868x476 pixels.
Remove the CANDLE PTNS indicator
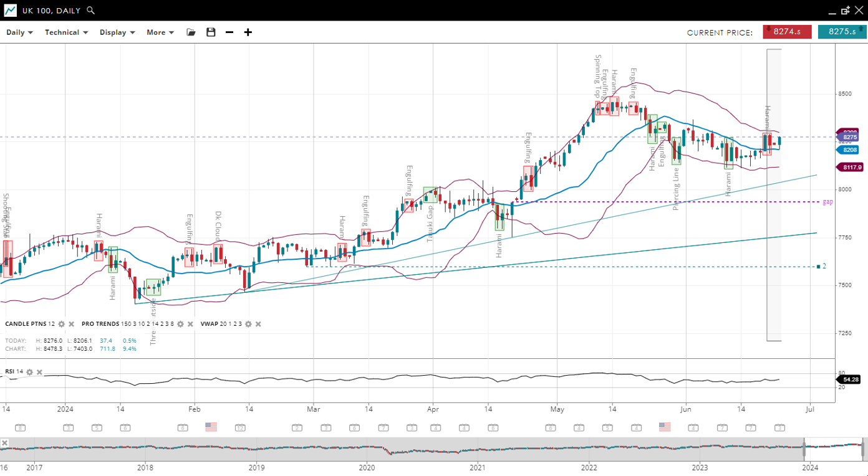(71, 324)
